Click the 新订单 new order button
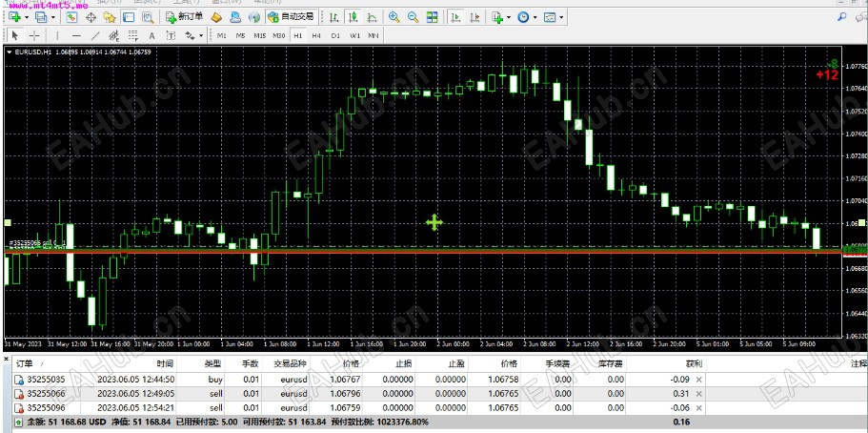Screen dimensions: 868x433 coord(185,17)
